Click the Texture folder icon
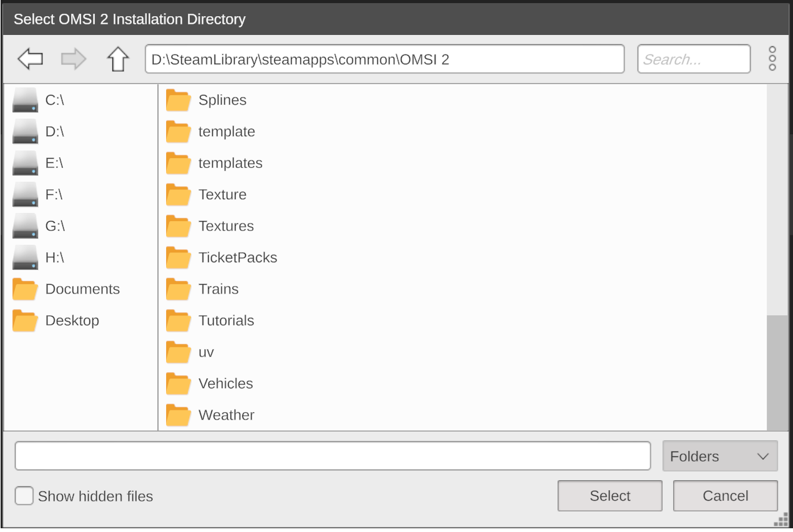This screenshot has width=793, height=532. click(179, 194)
